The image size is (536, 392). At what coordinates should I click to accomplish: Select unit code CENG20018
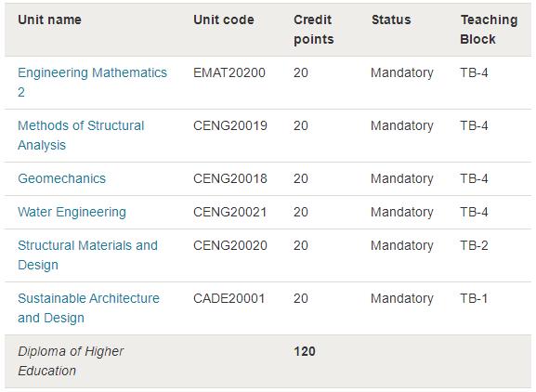tap(230, 178)
